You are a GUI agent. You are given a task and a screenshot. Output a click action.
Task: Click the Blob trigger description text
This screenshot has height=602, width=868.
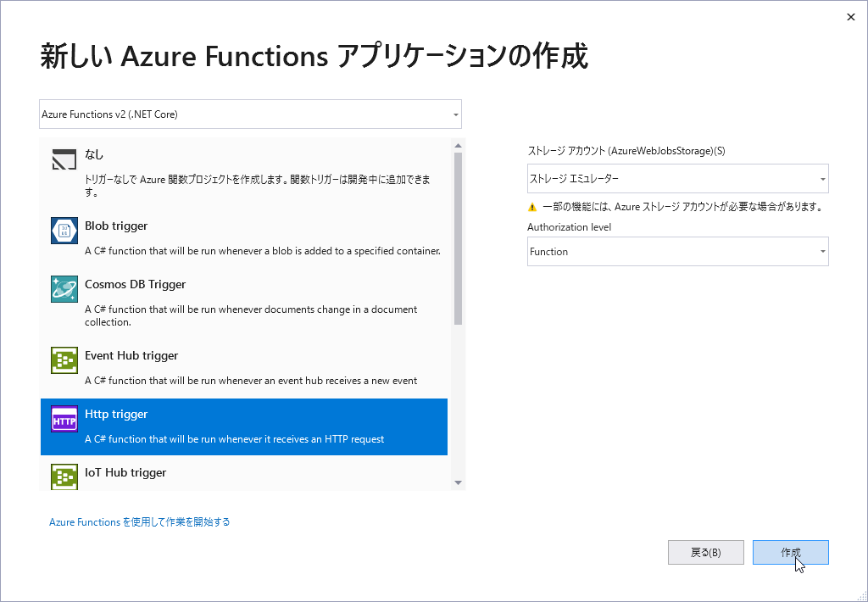coord(263,251)
